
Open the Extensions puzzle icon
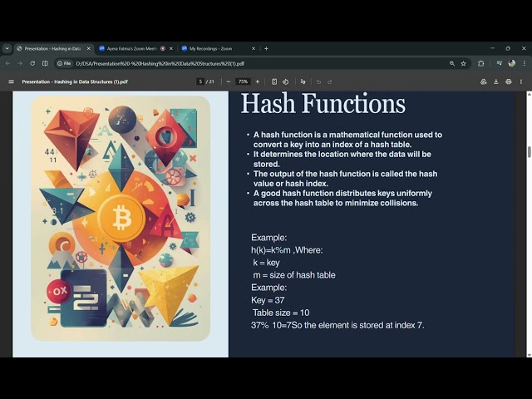(480, 63)
